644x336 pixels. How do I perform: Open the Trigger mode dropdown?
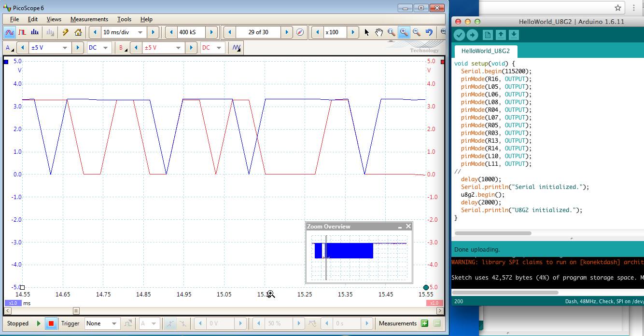pos(102,323)
